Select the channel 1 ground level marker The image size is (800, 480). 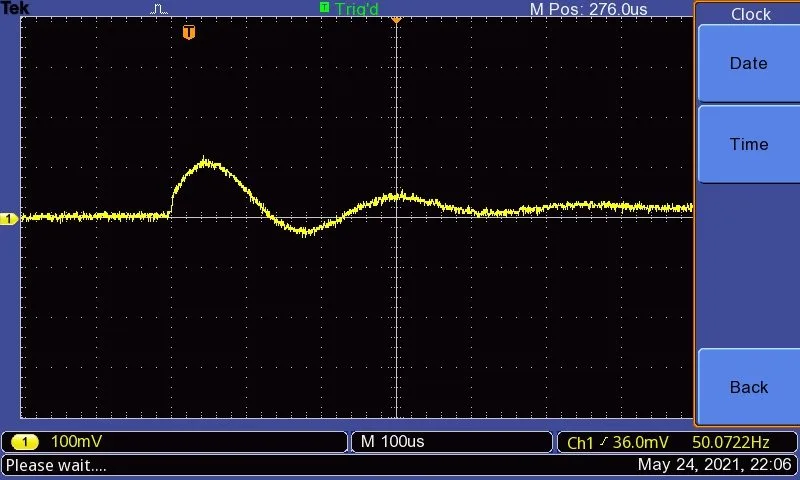(9, 219)
